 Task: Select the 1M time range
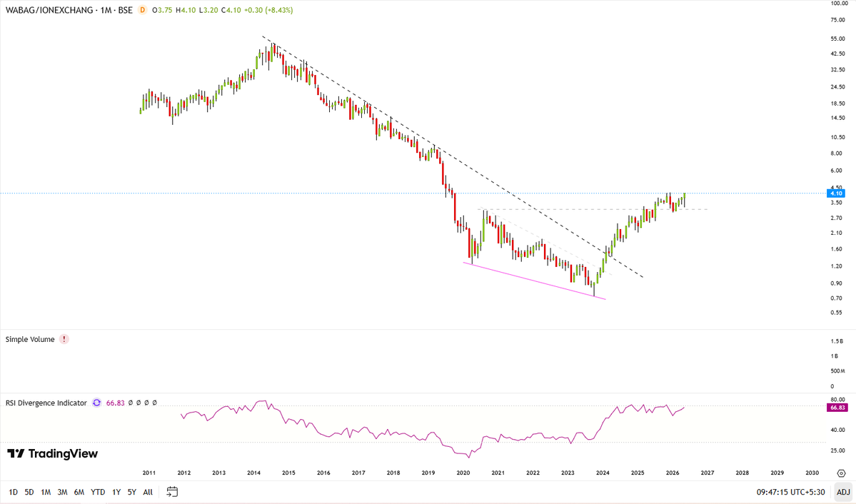tap(46, 492)
